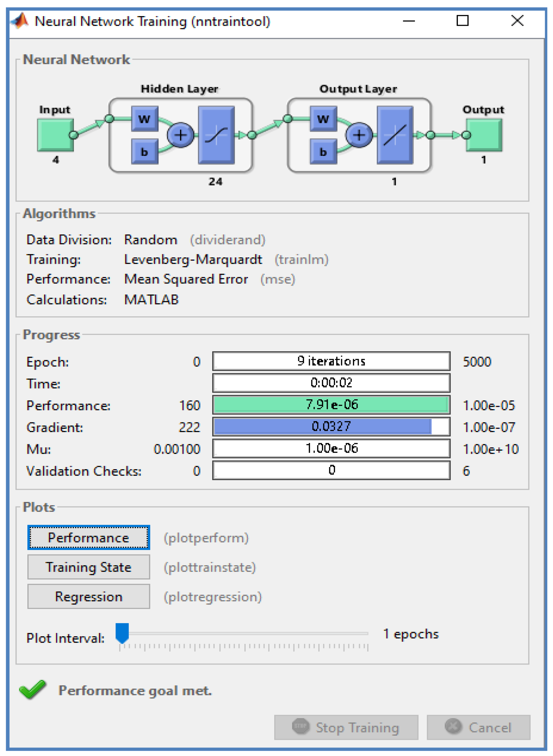The image size is (553, 756).
Task: Click the Epoch iterations progress bar
Action: pos(331,361)
